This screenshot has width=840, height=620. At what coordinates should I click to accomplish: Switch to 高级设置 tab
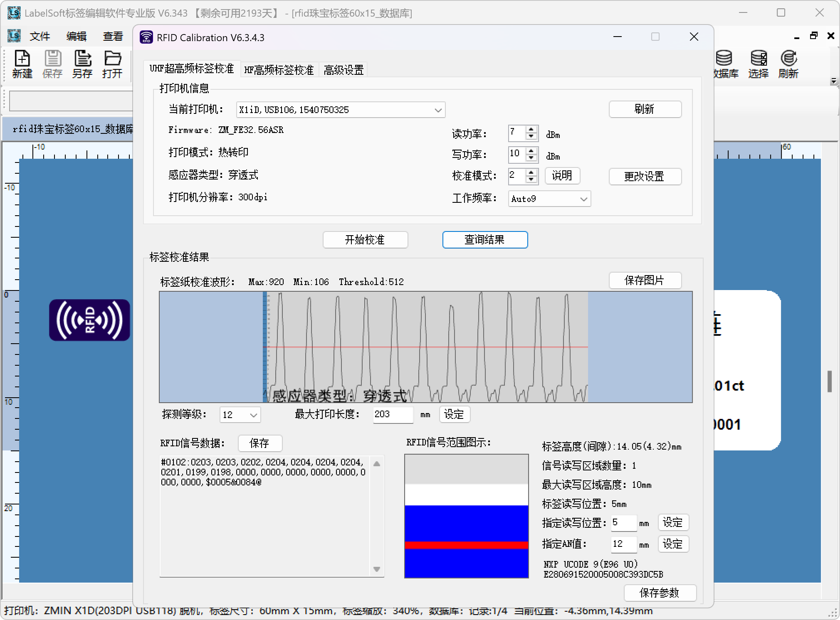pyautogui.click(x=343, y=70)
